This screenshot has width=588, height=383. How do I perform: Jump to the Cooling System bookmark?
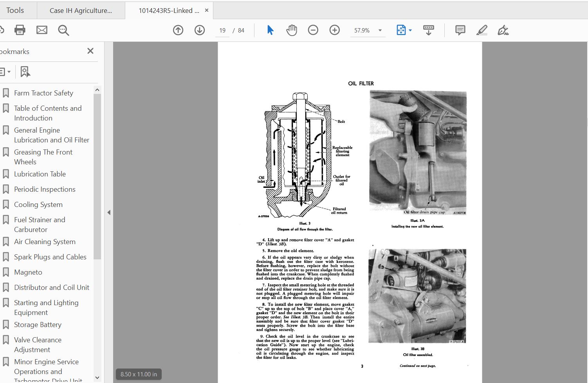coord(38,205)
